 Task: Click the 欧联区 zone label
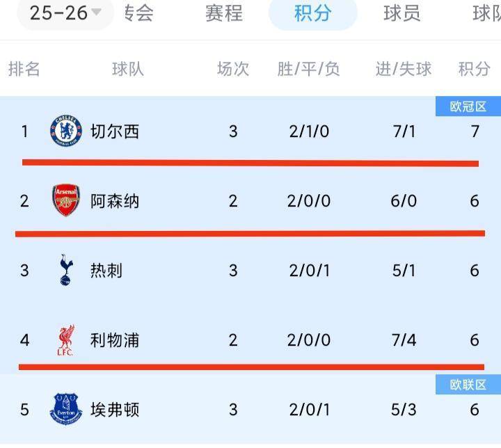click(468, 385)
